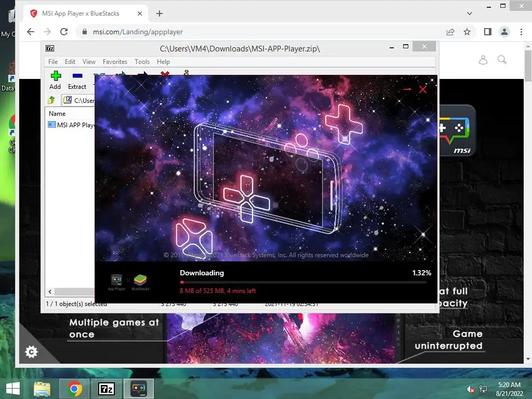Image resolution: width=532 pixels, height=399 pixels.
Task: Click the 7-Zip address path field
Action: pos(79,100)
